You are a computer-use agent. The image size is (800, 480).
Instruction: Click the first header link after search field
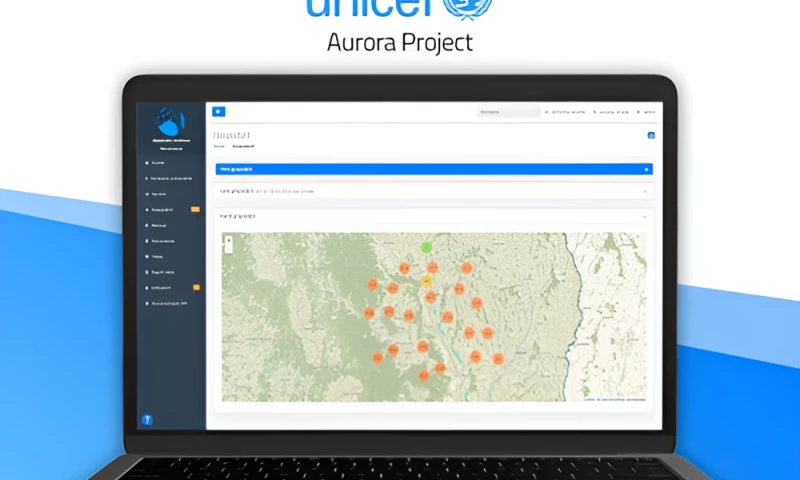[x=565, y=112]
